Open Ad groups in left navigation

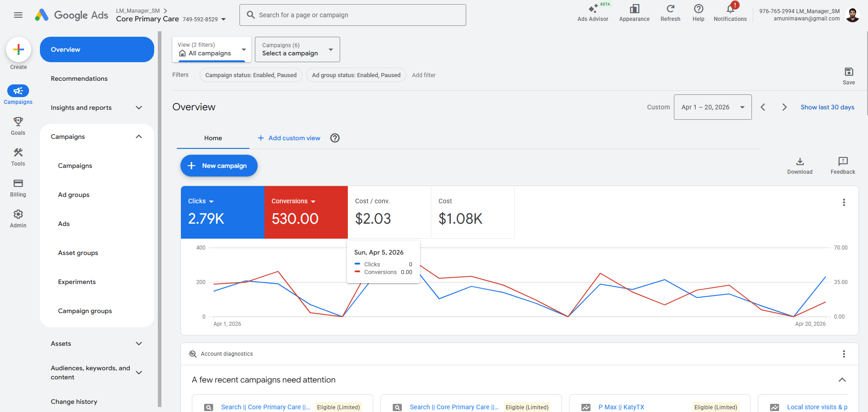point(73,195)
